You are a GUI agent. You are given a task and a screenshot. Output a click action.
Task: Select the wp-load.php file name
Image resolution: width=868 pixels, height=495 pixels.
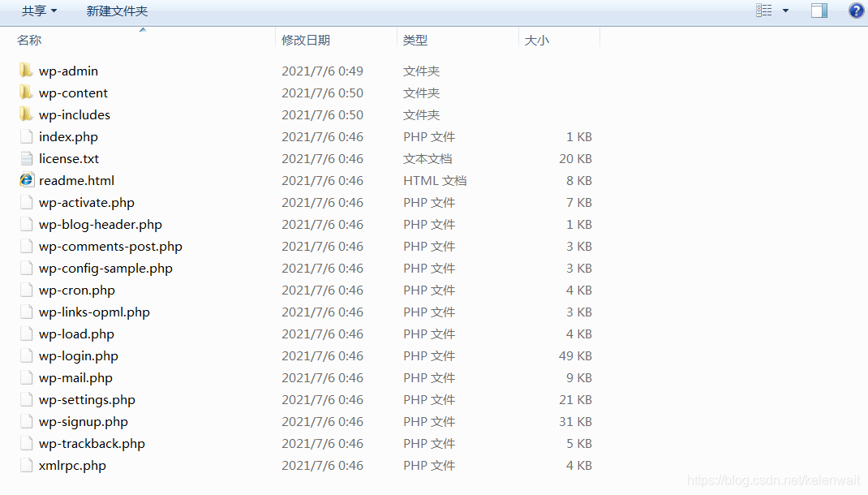76,334
